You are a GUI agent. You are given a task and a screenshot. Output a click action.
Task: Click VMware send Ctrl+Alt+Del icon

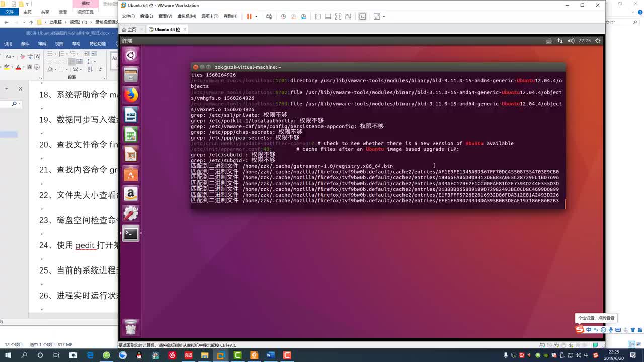pos(269,16)
